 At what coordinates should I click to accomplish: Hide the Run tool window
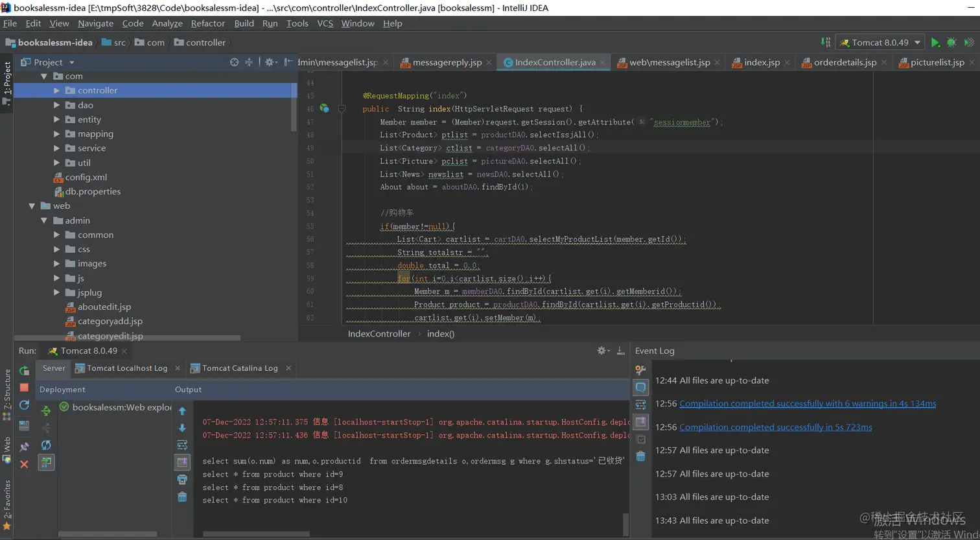(x=620, y=351)
